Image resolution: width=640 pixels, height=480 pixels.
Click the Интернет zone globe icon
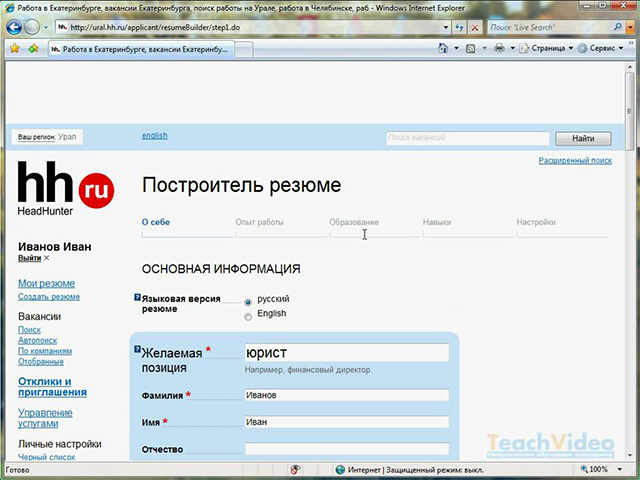pyautogui.click(x=340, y=470)
